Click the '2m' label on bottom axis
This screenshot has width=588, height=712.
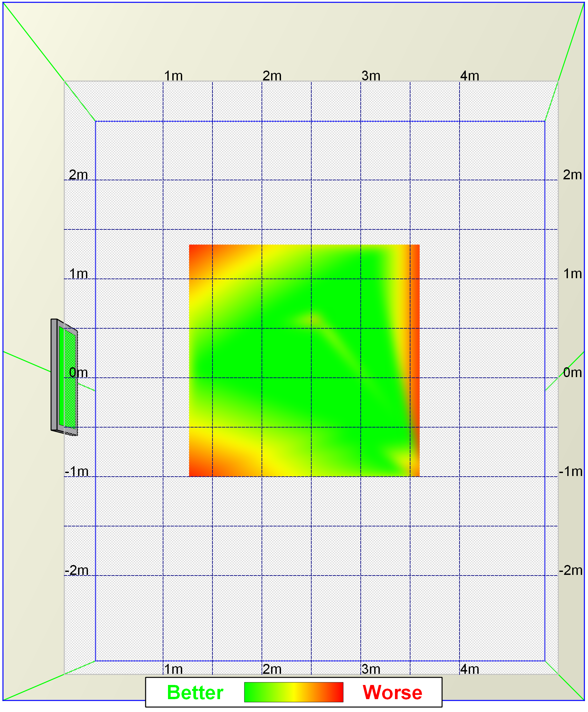272,669
